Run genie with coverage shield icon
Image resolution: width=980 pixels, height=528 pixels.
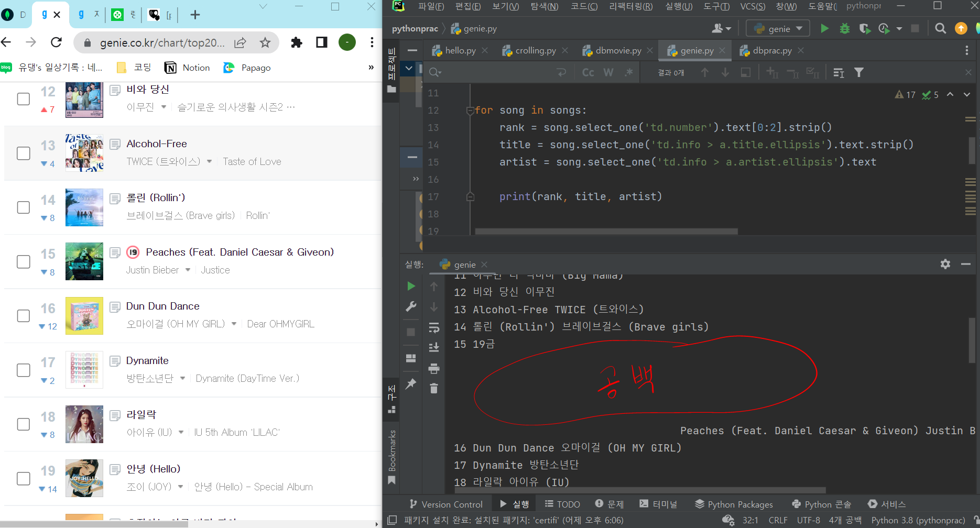tap(864, 28)
